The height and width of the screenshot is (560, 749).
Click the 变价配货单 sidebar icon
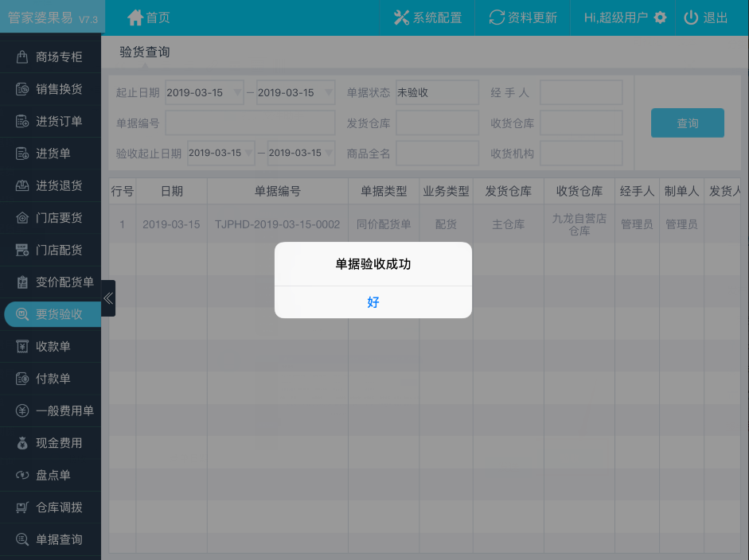tap(22, 282)
